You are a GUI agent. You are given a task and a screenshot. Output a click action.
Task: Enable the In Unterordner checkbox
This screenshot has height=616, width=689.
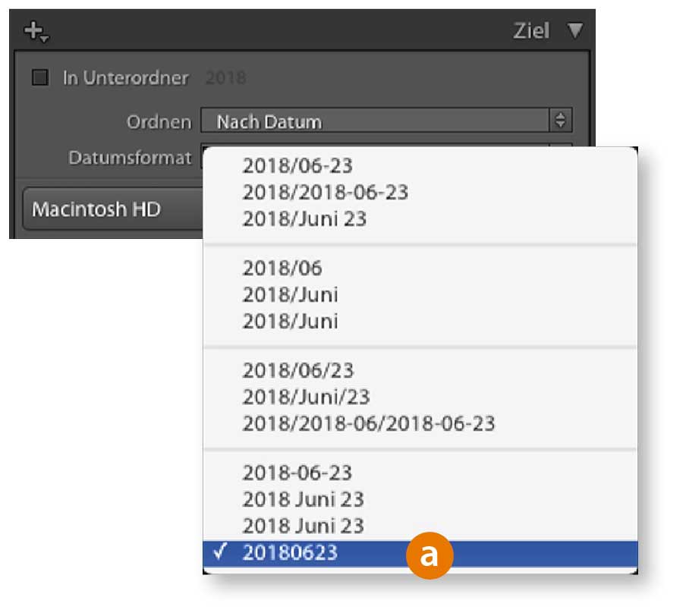tap(40, 77)
